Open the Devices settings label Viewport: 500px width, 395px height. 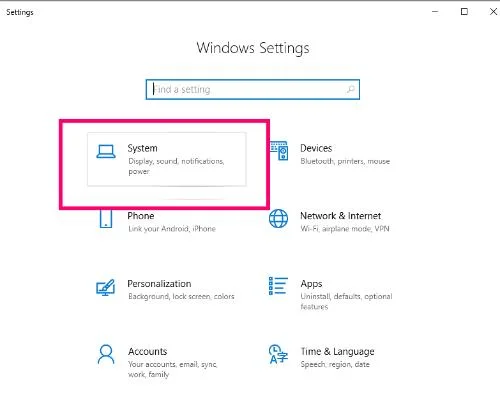(316, 148)
